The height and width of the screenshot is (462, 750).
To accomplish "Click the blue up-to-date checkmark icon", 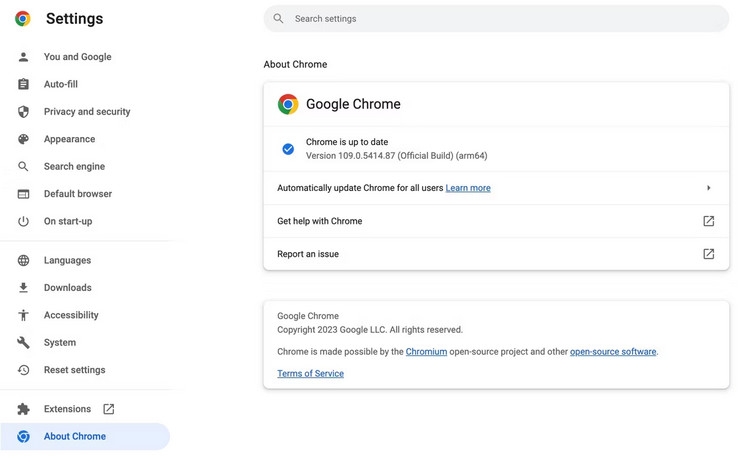I will (x=288, y=149).
